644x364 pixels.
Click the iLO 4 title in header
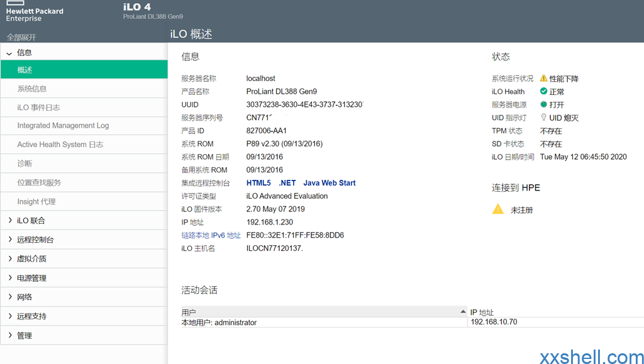136,7
